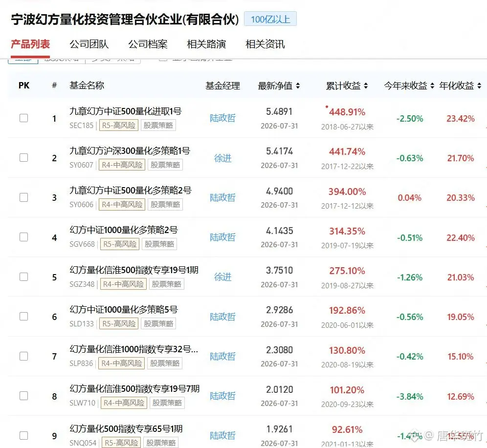
Task: Switch to 公司团队 tab
Action: (89, 44)
